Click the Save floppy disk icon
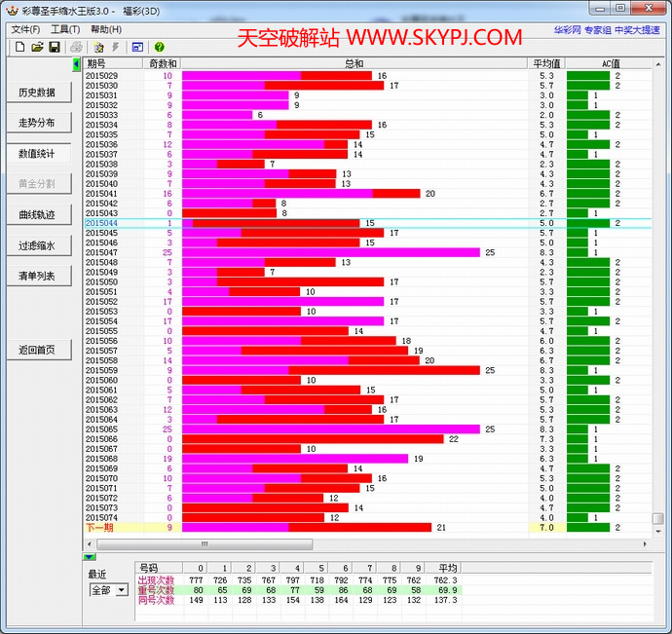This screenshot has width=672, height=634. (55, 47)
